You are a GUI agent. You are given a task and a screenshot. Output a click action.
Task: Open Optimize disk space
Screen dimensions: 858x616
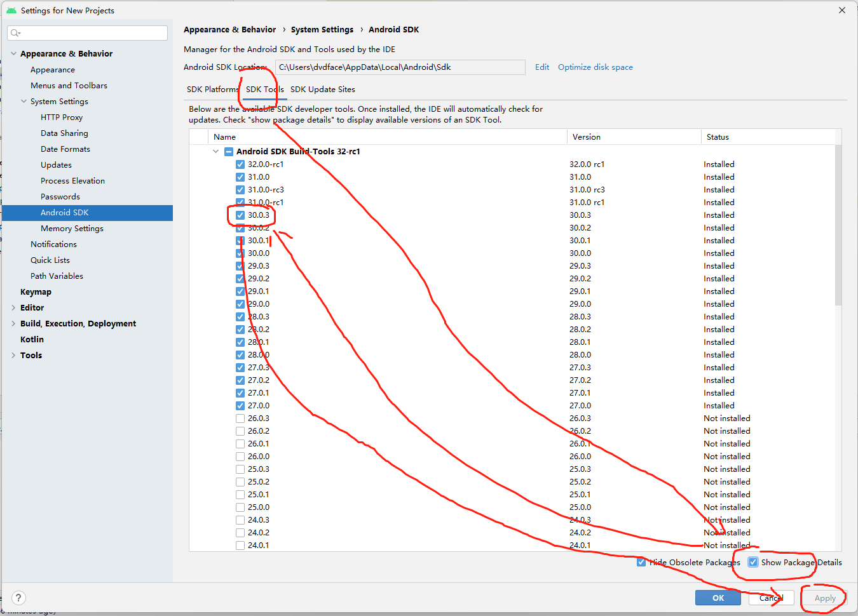tap(595, 67)
